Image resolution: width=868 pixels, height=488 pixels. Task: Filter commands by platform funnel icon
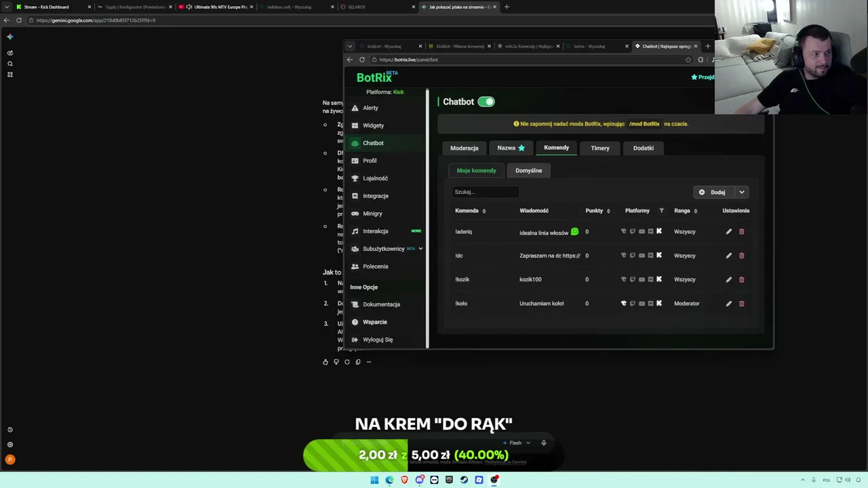[661, 211]
